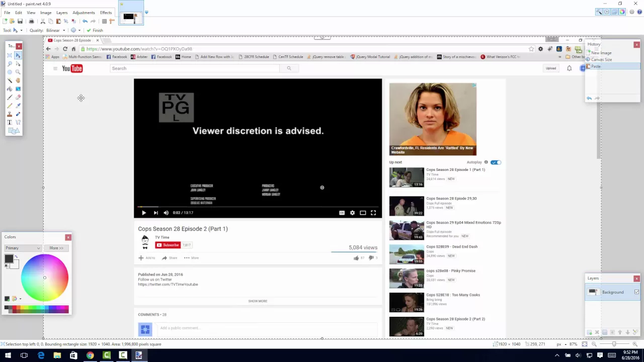Screen dimensions: 644x362
Task: Adjust the zoom slider in status bar
Action: (x=614, y=344)
